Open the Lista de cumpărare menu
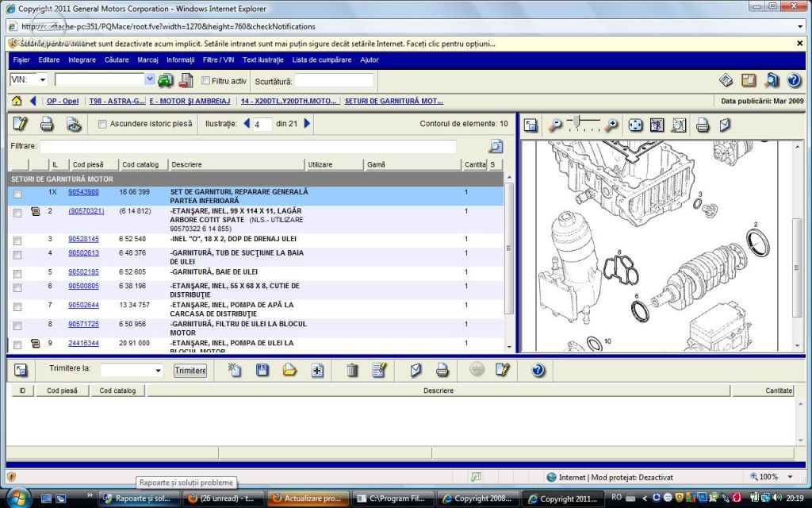 (x=322, y=60)
